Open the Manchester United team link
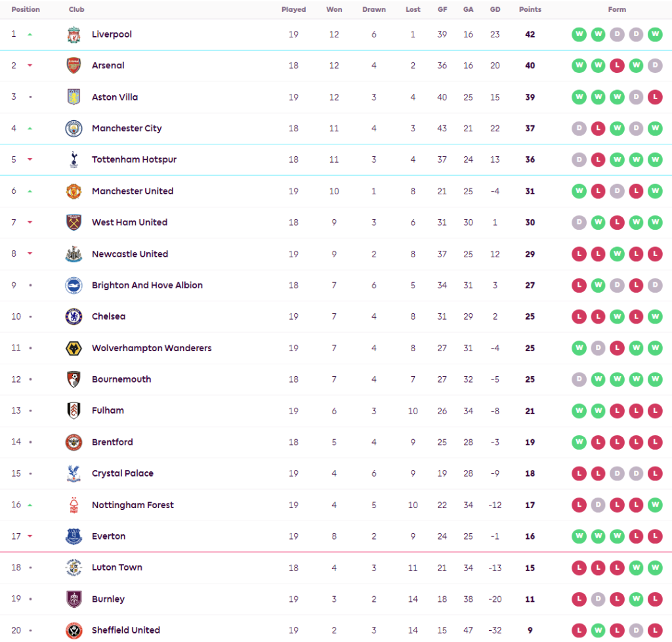 click(x=133, y=191)
